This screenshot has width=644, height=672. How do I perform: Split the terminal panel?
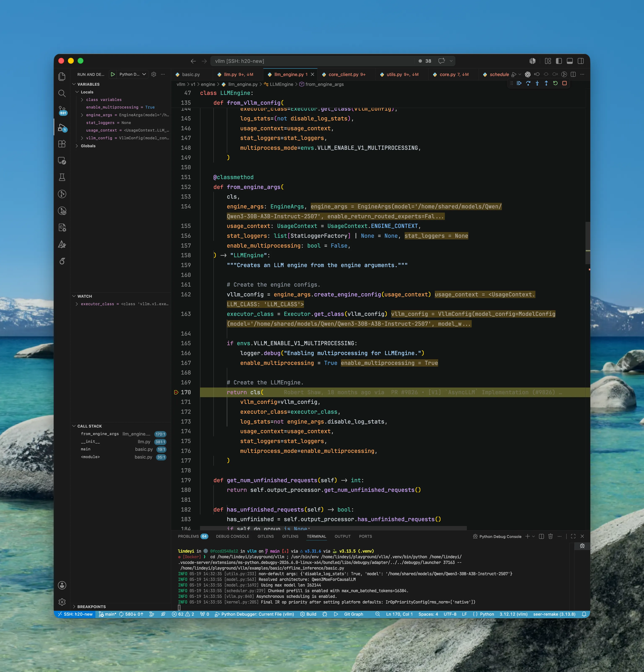click(541, 536)
